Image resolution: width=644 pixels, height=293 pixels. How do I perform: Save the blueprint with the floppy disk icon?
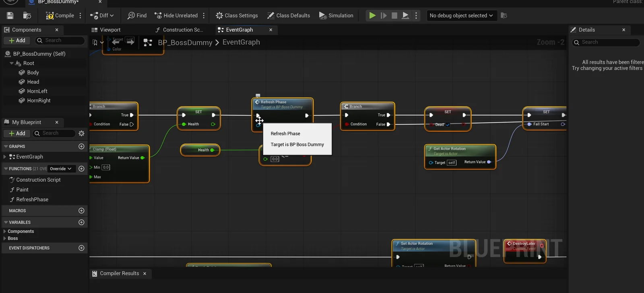point(10,16)
